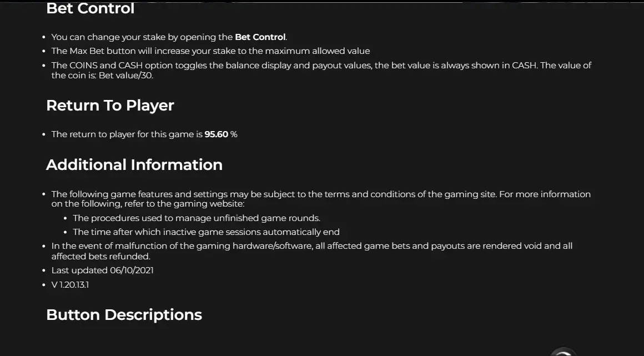Click the partially visible round button at bottom
This screenshot has width=644, height=356.
click(x=563, y=352)
